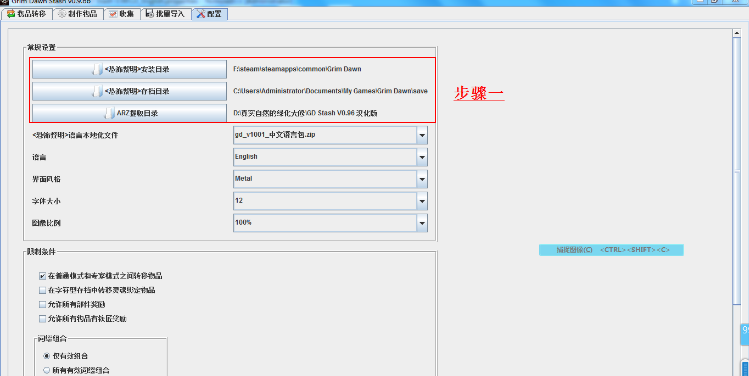Image resolution: width=749 pixels, height=376 pixels.
Task: Go to the 收集 (collection) tab
Action: pos(121,14)
